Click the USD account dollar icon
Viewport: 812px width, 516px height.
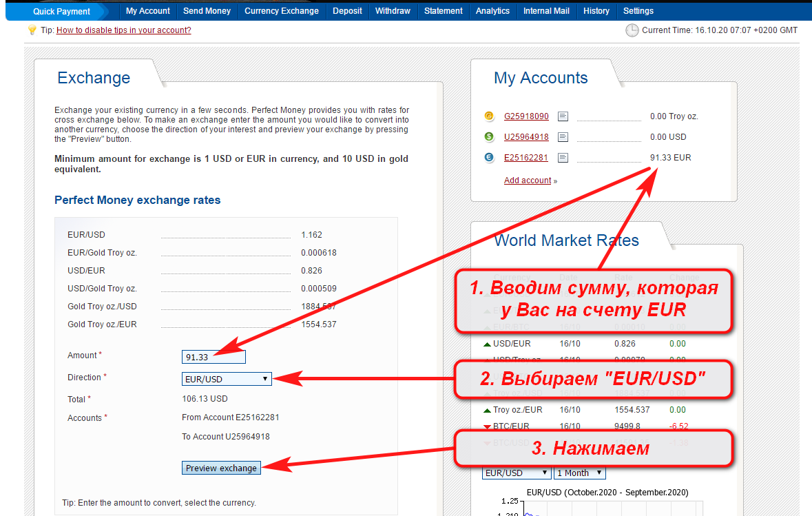point(489,137)
